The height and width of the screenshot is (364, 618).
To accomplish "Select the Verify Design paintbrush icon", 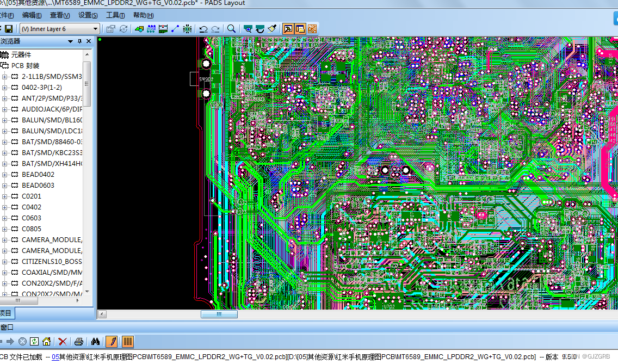I will (273, 28).
